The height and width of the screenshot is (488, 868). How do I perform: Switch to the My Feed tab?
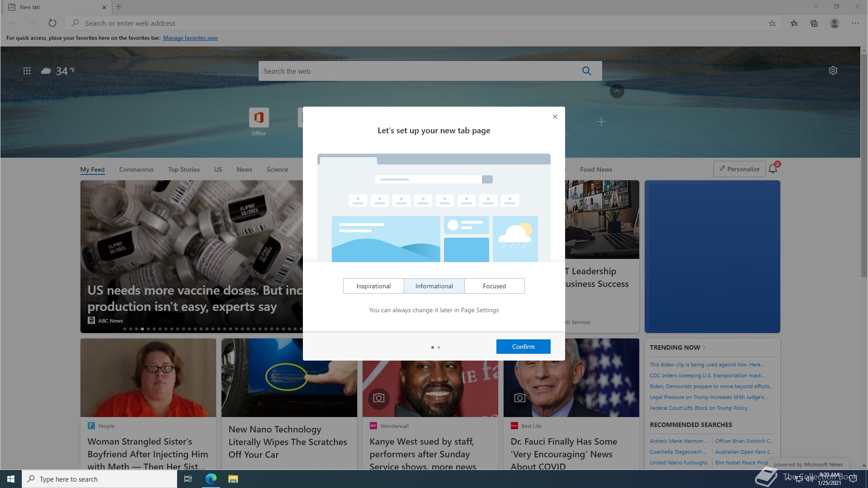click(x=92, y=169)
